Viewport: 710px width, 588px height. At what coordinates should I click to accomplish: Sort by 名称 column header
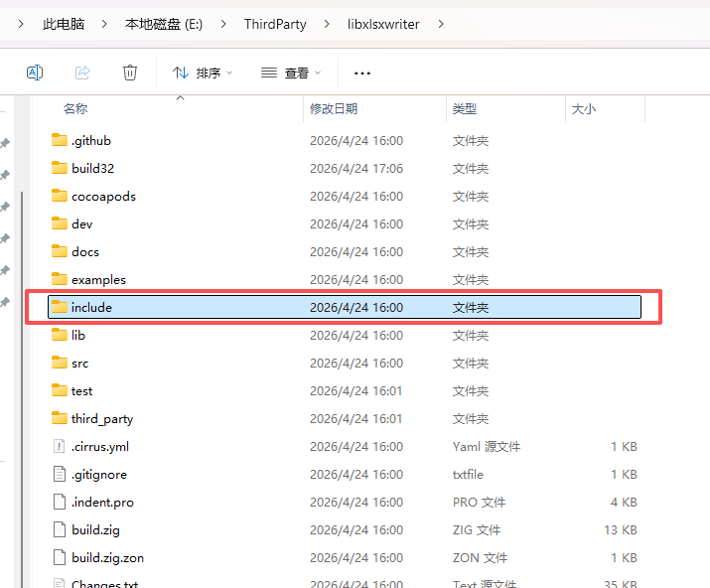pos(75,108)
